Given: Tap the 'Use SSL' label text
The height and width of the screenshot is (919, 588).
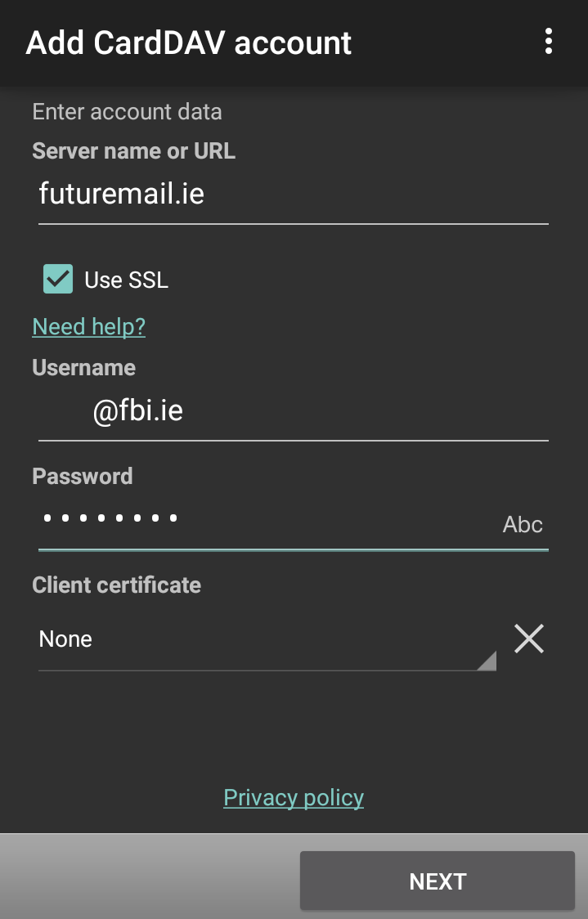Looking at the screenshot, I should click(126, 280).
